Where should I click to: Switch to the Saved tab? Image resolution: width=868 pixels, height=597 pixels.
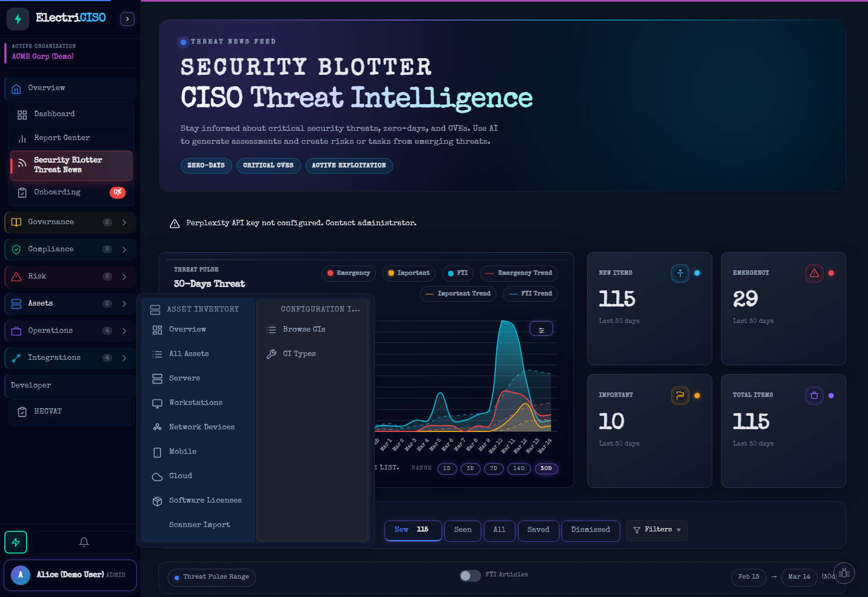coord(538,530)
